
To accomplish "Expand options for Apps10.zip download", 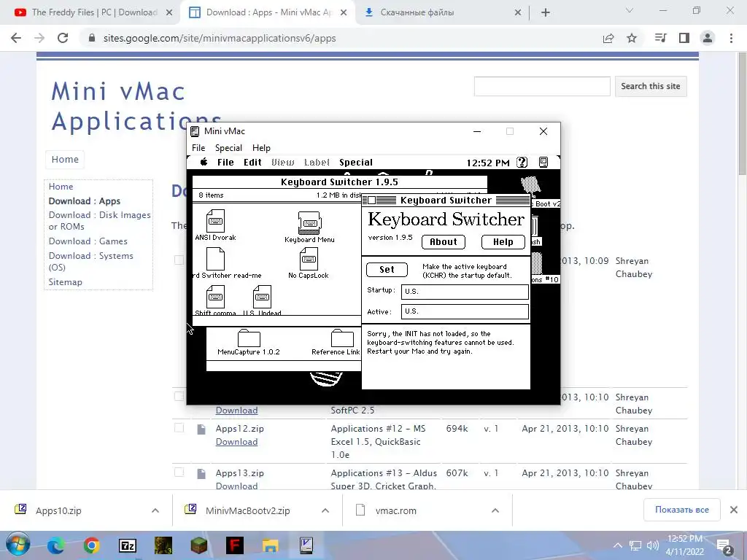I will 155,510.
